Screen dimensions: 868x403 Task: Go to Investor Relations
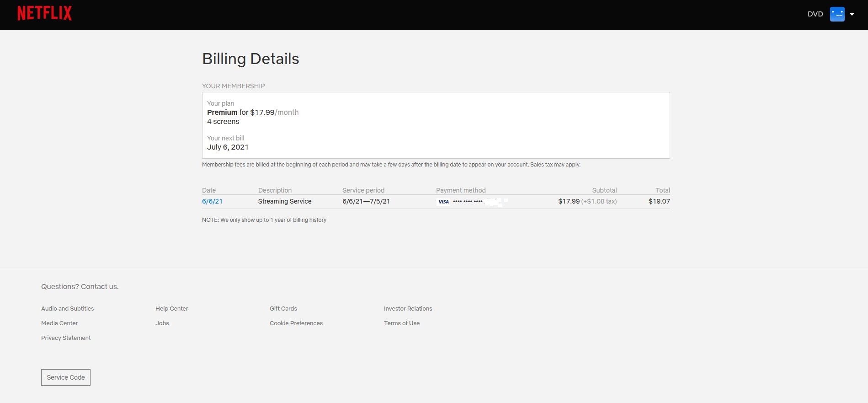tap(408, 309)
